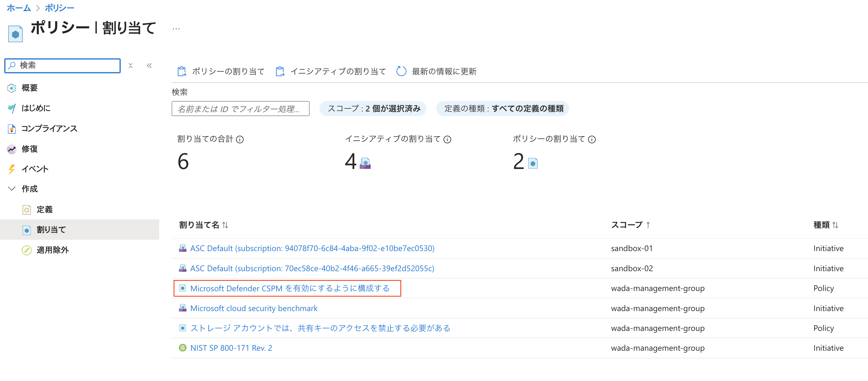Image resolution: width=868 pixels, height=381 pixels.
Task: Click the イニシアティブの割り当て toolbar icon
Action: pos(280,71)
